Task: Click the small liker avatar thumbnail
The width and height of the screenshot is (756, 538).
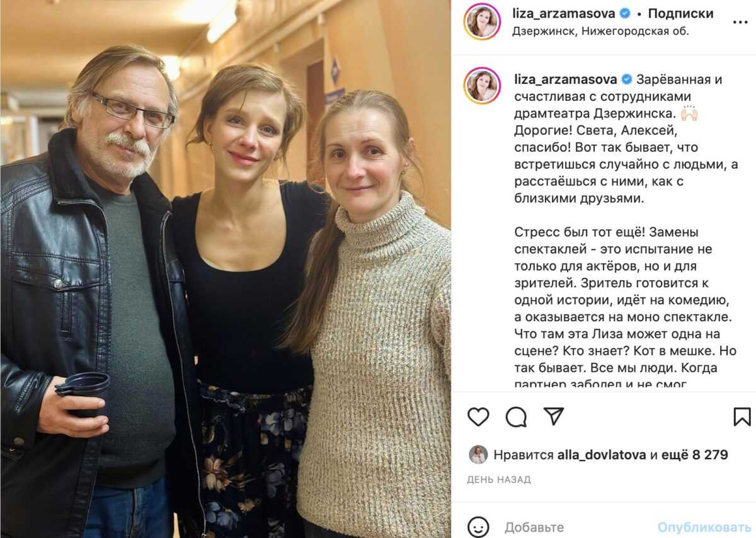Action: click(478, 454)
